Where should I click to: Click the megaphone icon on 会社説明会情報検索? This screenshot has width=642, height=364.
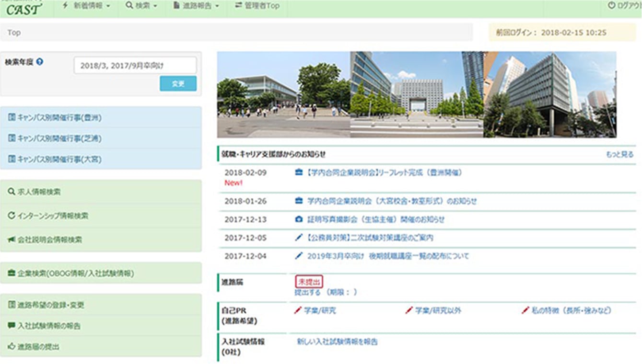point(12,239)
